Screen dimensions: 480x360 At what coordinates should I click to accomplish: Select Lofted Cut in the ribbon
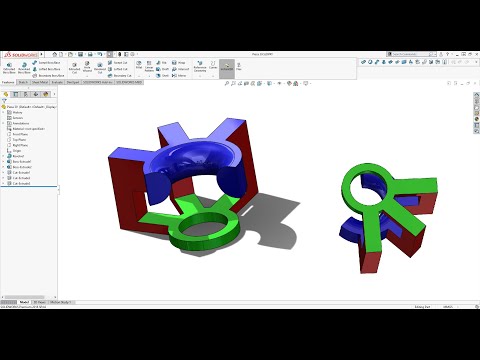pos(118,69)
